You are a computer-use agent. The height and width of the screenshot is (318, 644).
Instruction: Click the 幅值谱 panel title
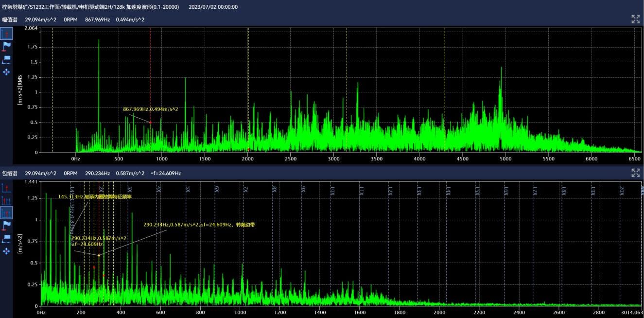[x=10, y=19]
